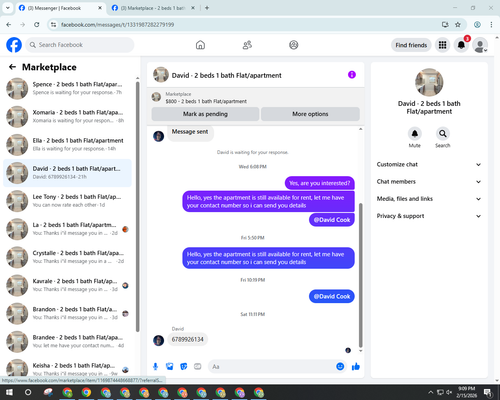This screenshot has width=500, height=400.
Task: Open Windows taskbar search circle
Action: click(28, 392)
